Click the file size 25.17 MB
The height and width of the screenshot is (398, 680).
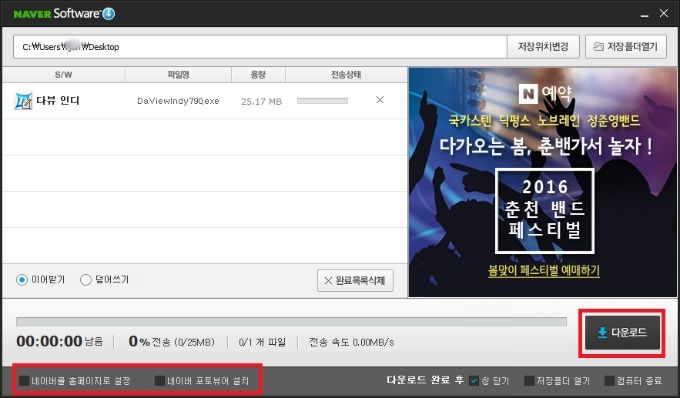coord(262,101)
